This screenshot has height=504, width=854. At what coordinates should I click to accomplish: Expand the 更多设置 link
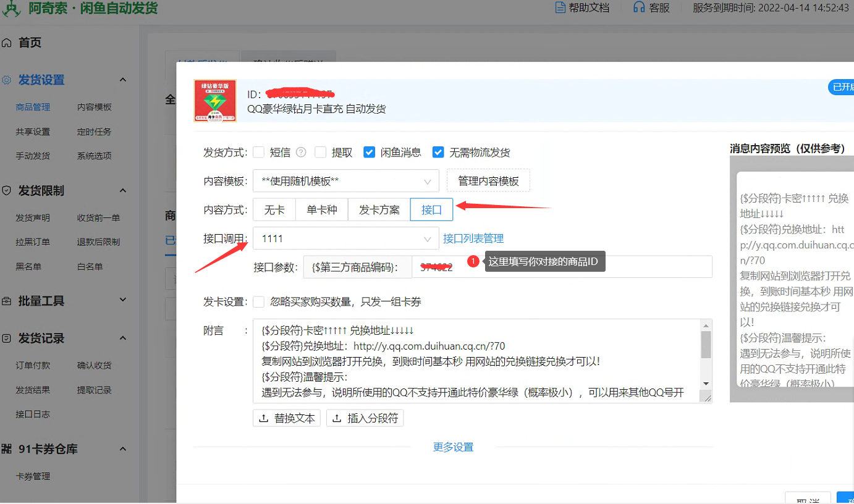[454, 447]
